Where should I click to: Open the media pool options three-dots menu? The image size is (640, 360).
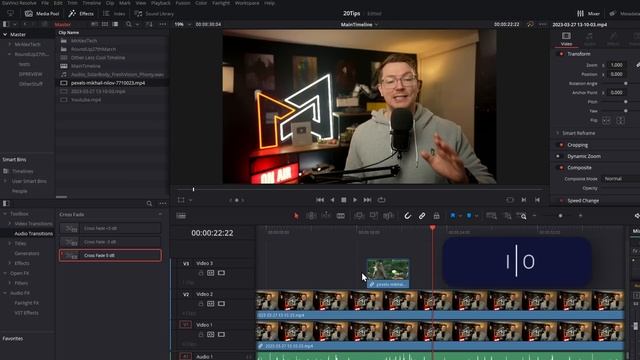[x=163, y=24]
